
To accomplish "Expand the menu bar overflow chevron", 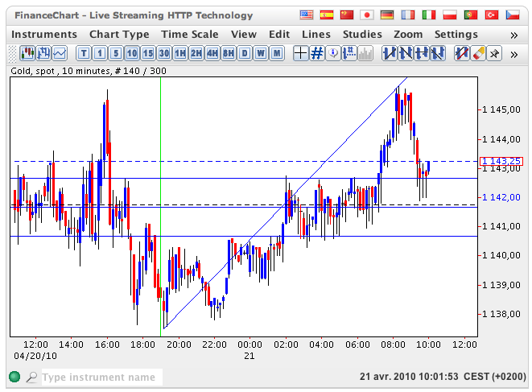I will pos(514,35).
